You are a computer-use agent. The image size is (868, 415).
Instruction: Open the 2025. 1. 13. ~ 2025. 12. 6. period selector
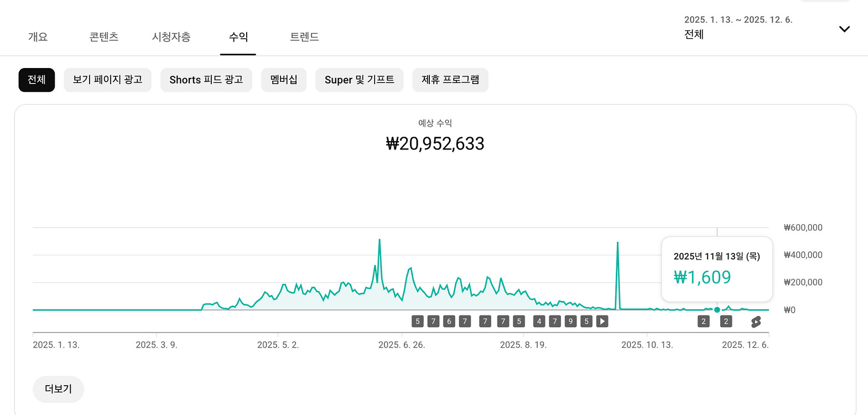pyautogui.click(x=738, y=27)
